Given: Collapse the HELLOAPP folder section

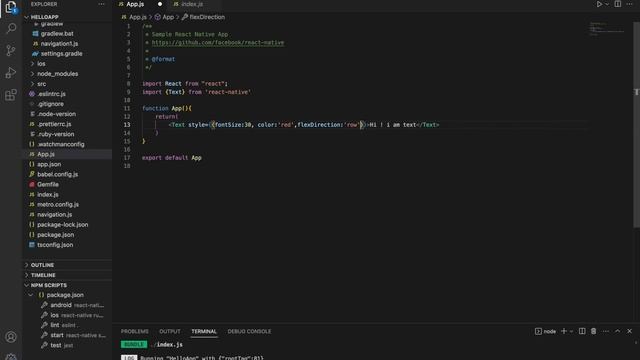Looking at the screenshot, I should 67,17.
